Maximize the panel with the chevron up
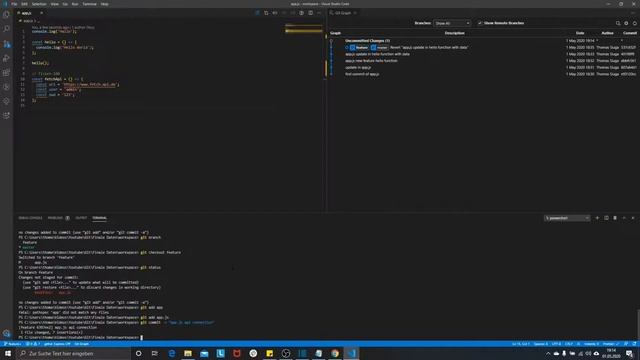The image size is (640, 360). (x=624, y=218)
